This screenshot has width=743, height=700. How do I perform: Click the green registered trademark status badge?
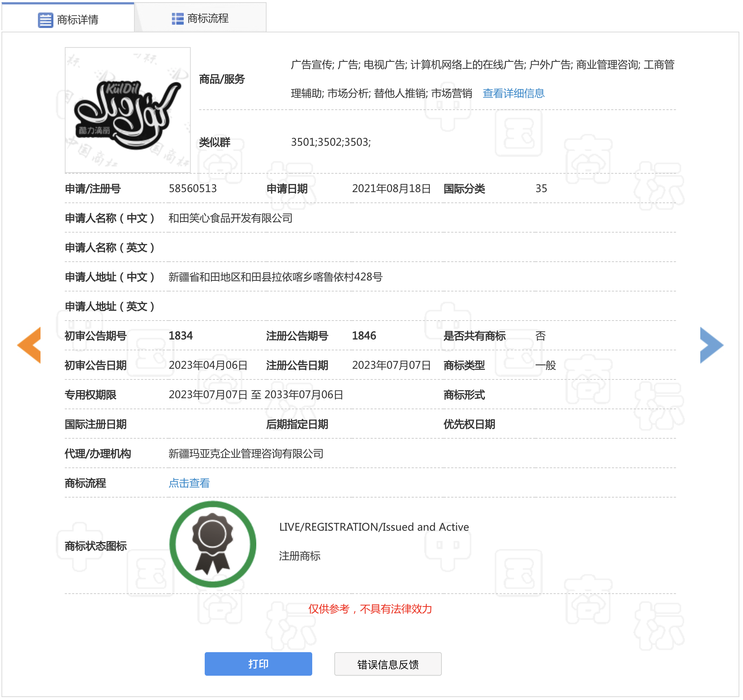click(x=213, y=545)
